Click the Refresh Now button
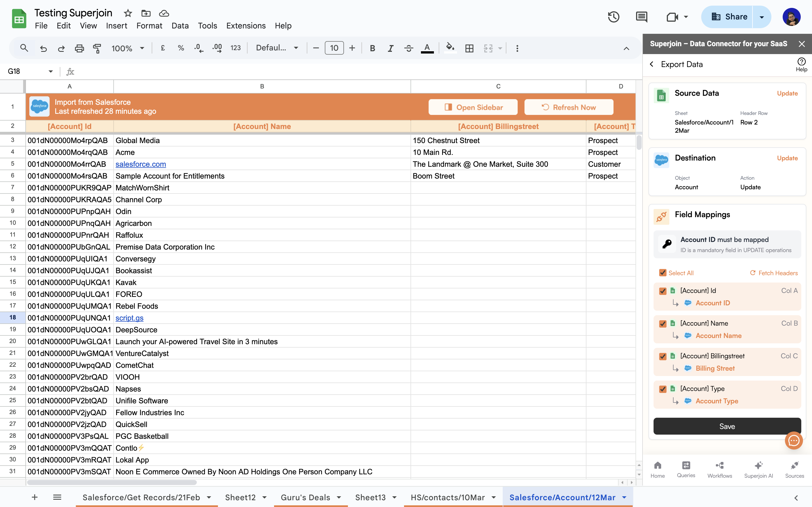 569,107
